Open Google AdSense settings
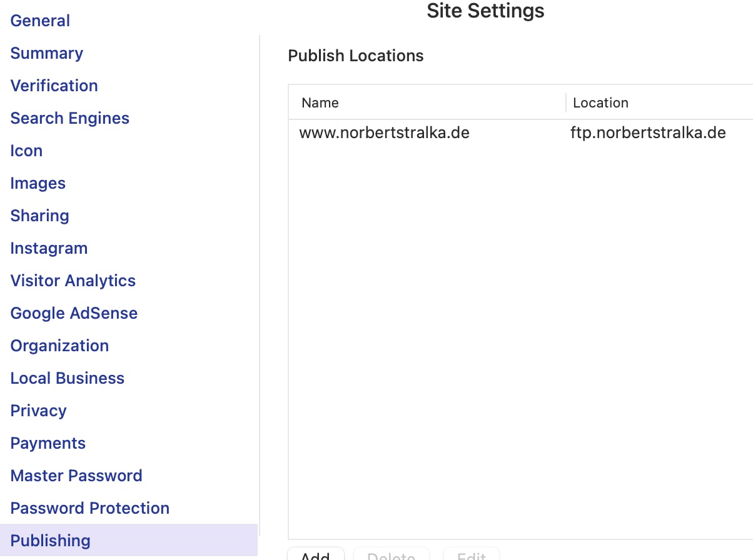The height and width of the screenshot is (560, 753). (74, 313)
